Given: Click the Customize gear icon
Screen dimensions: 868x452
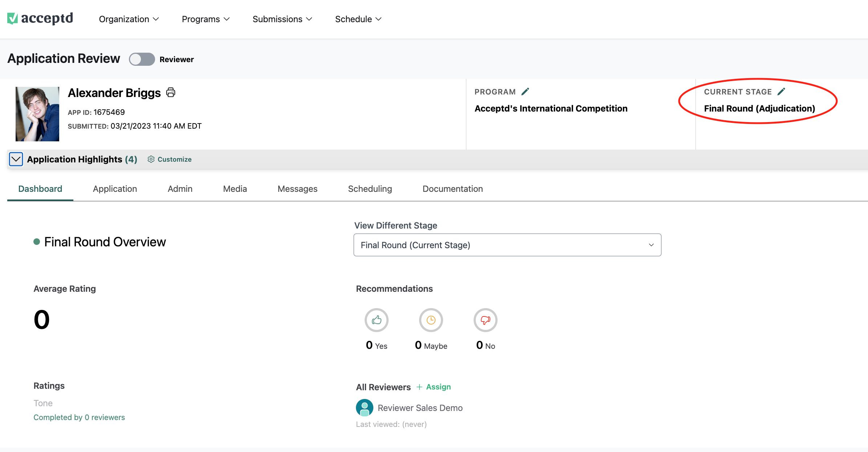Looking at the screenshot, I should click(151, 159).
